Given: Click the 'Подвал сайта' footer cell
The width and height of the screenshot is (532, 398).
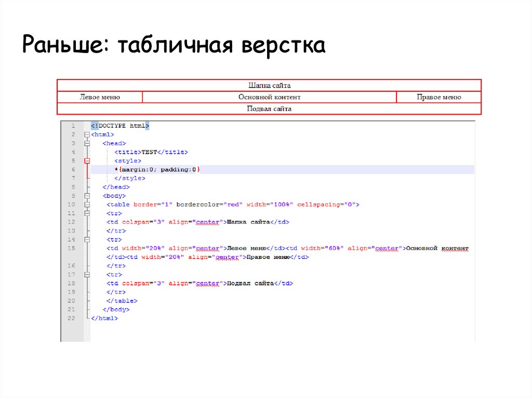Looking at the screenshot, I should coord(269,109).
